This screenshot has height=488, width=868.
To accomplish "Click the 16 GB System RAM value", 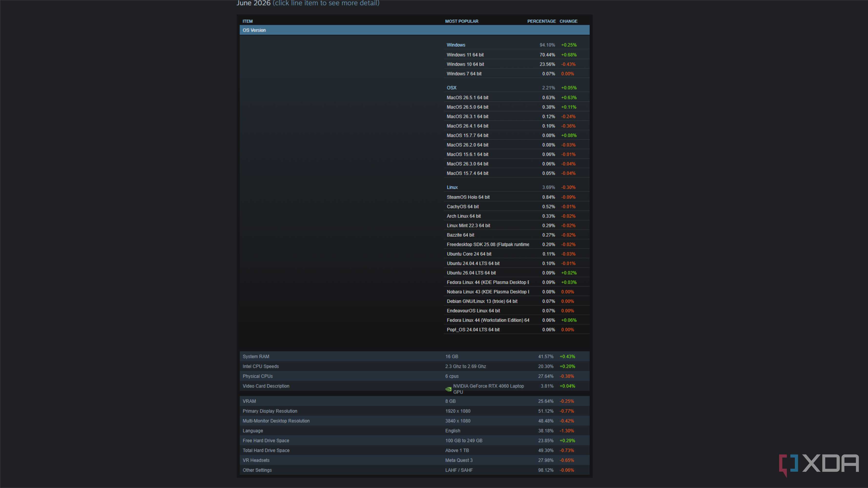I will tap(452, 356).
